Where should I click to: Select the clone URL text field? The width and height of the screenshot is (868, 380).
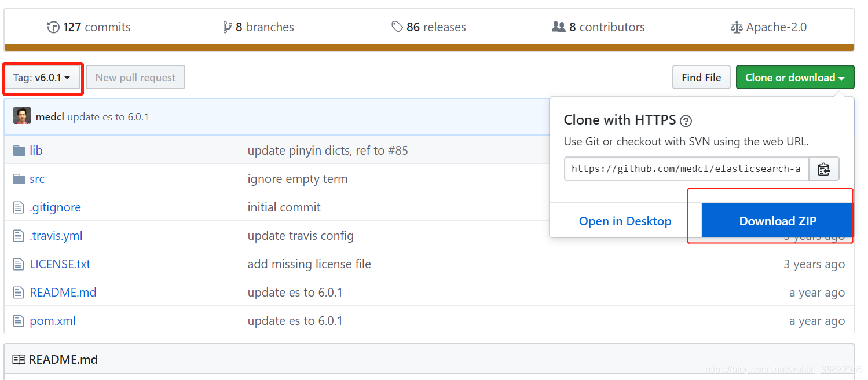(x=687, y=169)
